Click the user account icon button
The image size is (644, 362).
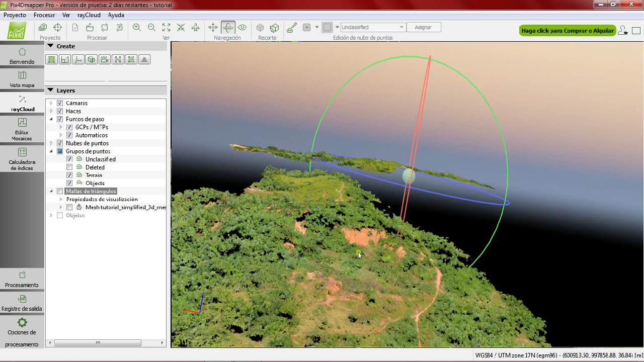[x=623, y=31]
